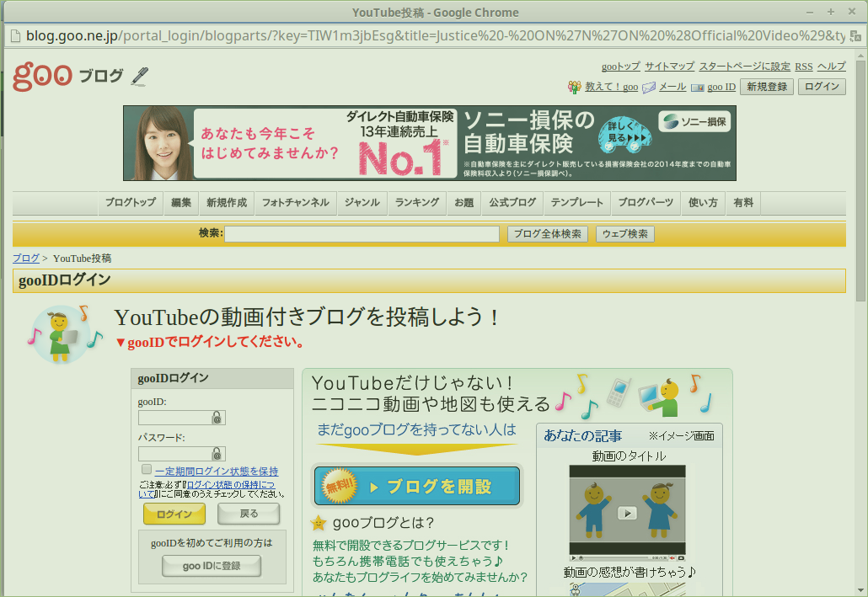The height and width of the screenshot is (597, 868).
Task: Click the lock icon in the gooID field
Action: (x=217, y=418)
